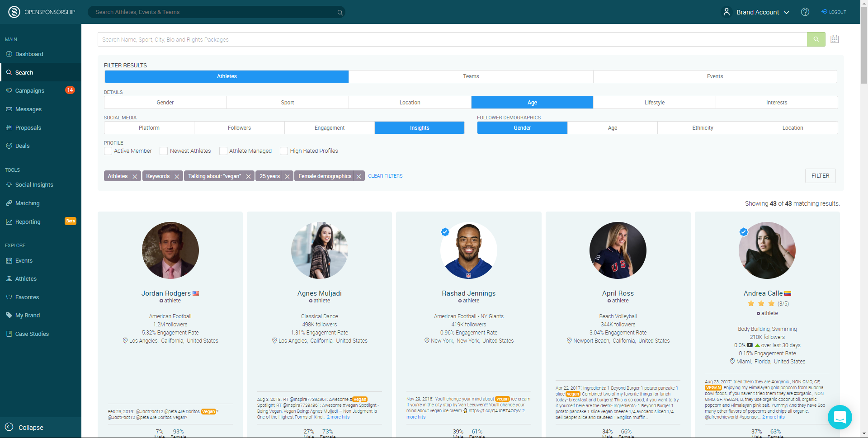Viewport: 868px width, 438px height.
Task: Toggle the Active Member checkbox
Action: tap(108, 151)
